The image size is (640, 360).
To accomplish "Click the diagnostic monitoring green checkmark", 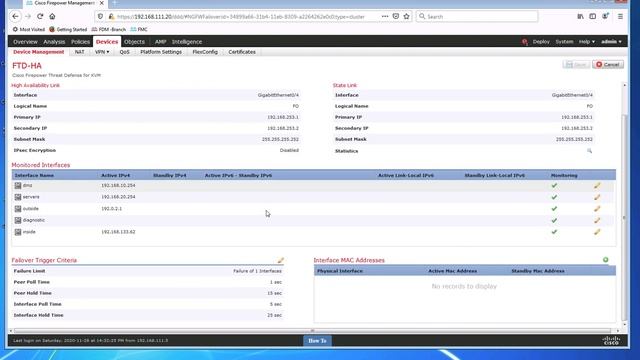I will [554, 220].
